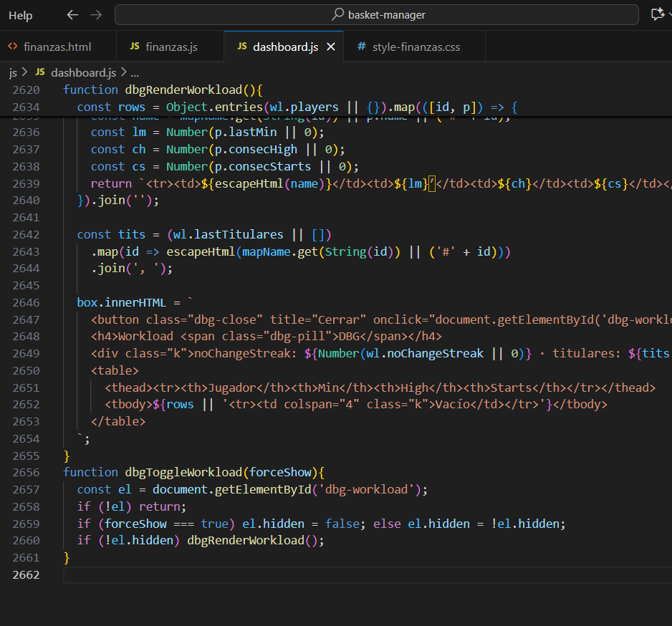The height and width of the screenshot is (626, 672).
Task: Close the dashboard.js tab
Action: click(331, 47)
